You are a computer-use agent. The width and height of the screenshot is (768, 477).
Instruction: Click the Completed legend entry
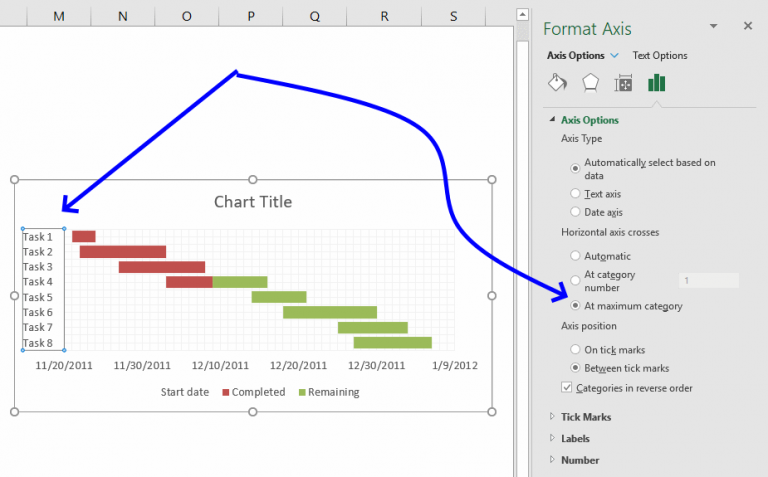(254, 392)
